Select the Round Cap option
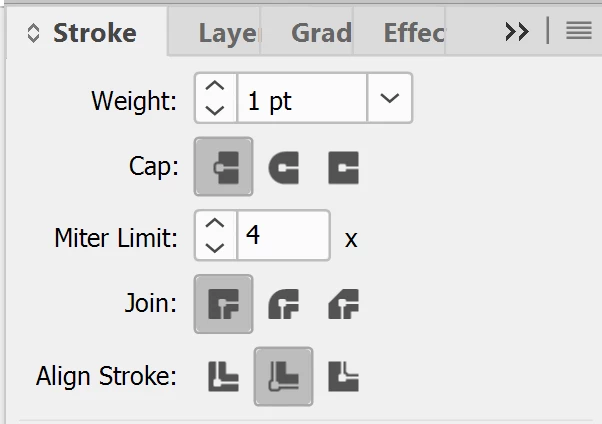Screen dimensions: 602x424 [x=283, y=166]
